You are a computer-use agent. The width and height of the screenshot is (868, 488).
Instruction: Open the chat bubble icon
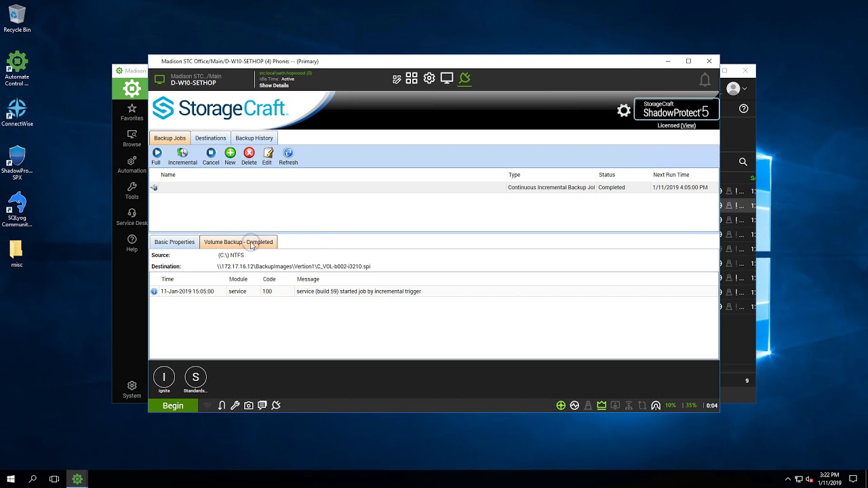tap(262, 405)
